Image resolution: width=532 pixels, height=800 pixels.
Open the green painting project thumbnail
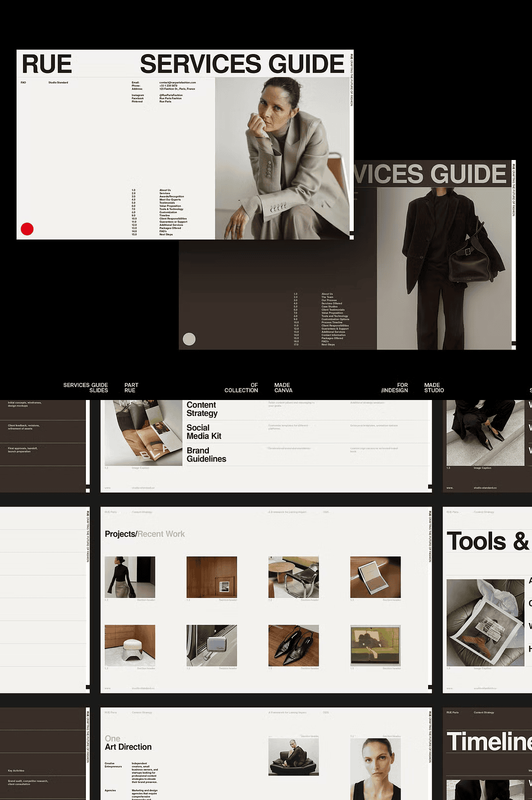(375, 645)
